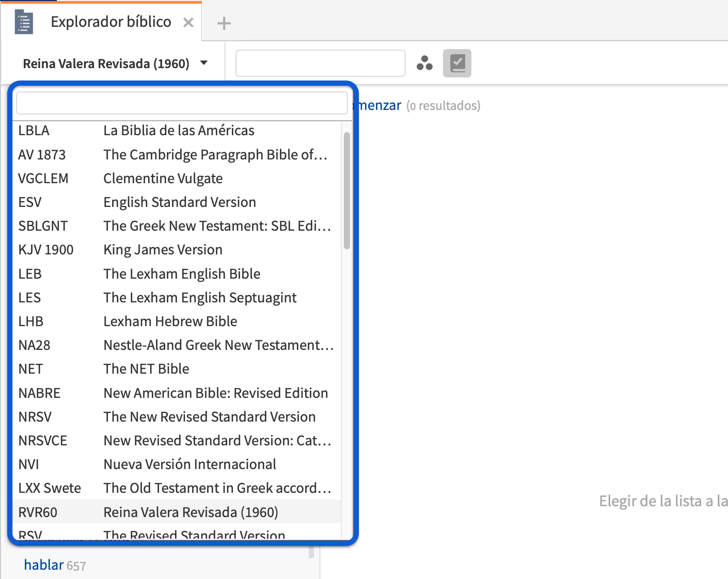Choose KJV 1900 King James Version
728x579 pixels.
177,250
